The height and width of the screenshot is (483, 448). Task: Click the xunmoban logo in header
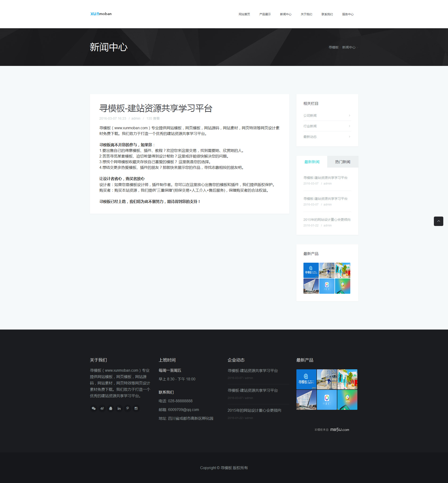pyautogui.click(x=101, y=14)
